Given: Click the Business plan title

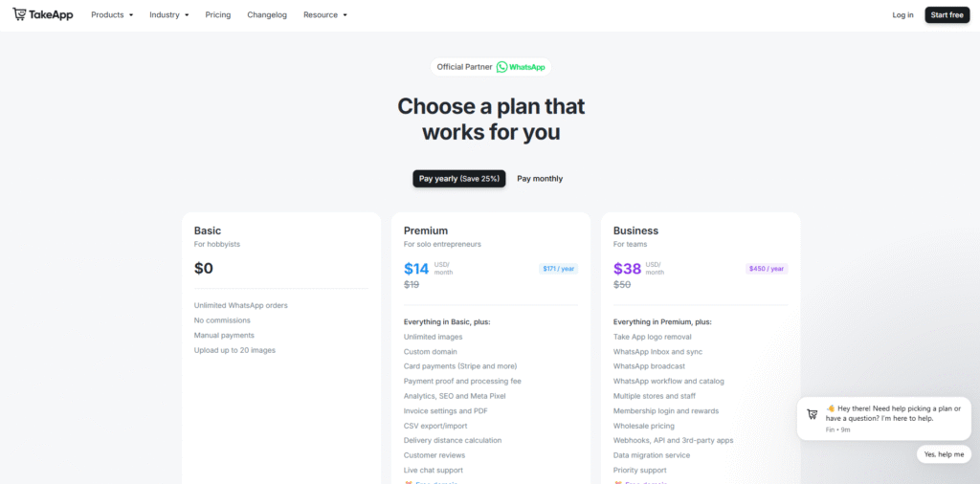Looking at the screenshot, I should [635, 231].
